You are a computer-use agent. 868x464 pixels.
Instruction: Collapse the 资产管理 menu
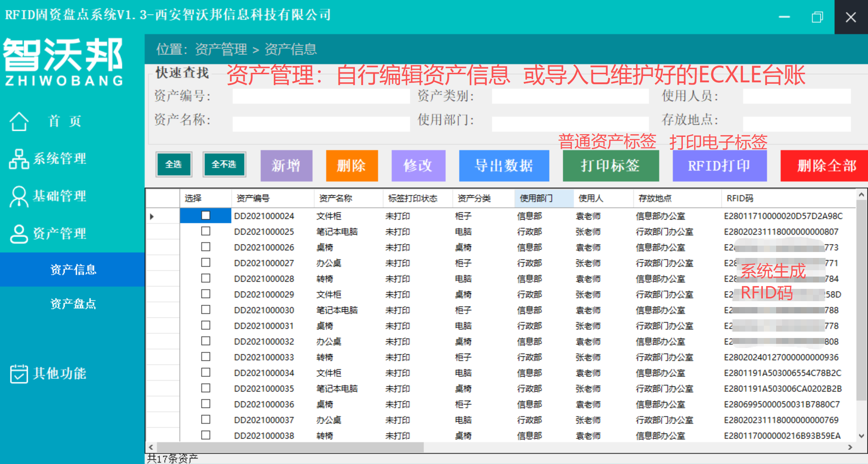(60, 234)
